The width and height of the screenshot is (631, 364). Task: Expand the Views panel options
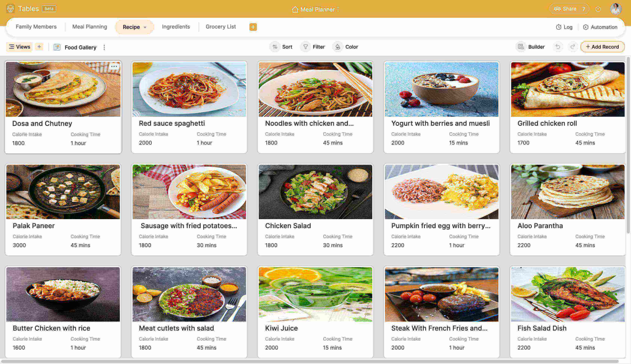tap(20, 47)
